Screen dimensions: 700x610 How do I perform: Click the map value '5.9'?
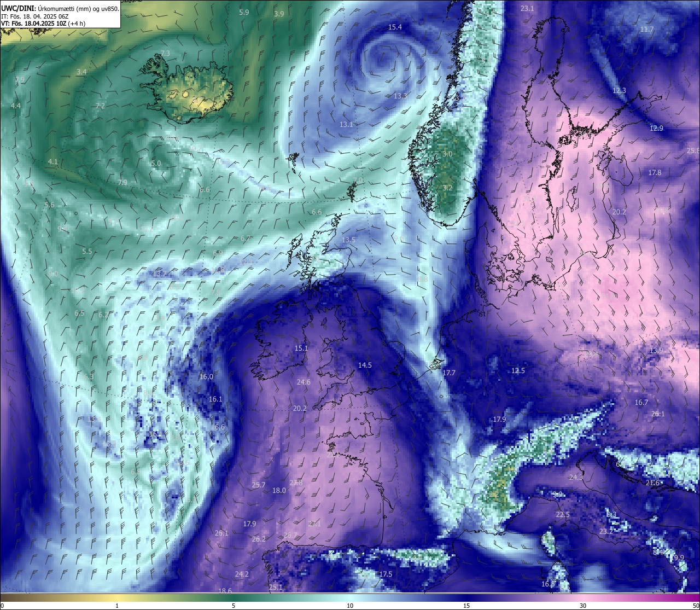(244, 12)
